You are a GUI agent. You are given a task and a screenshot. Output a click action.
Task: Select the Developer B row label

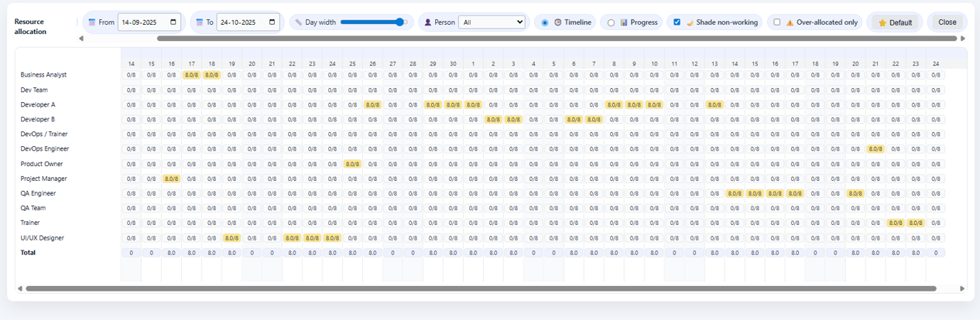38,119
